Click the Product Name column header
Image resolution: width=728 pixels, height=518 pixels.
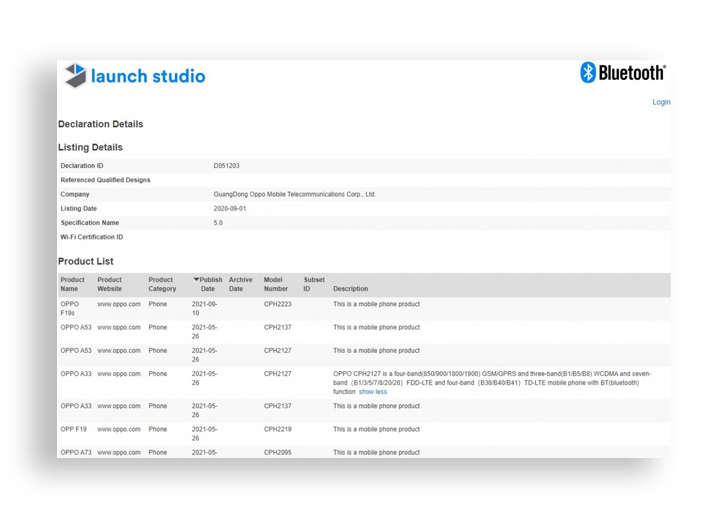(x=72, y=284)
